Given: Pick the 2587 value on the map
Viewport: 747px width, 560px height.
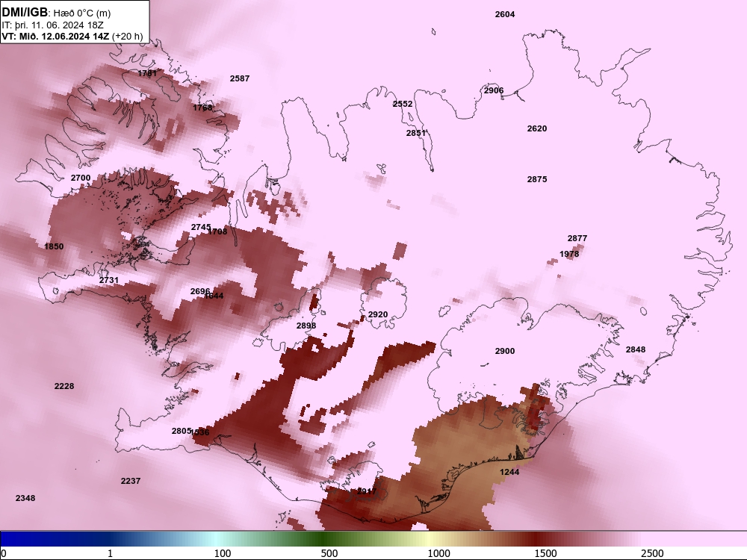Looking at the screenshot, I should tap(240, 78).
